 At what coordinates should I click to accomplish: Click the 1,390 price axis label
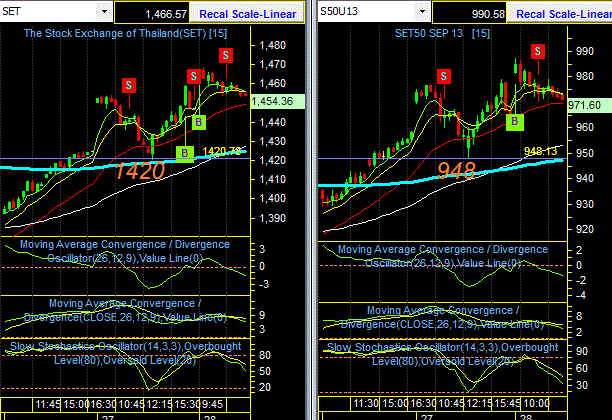[272, 218]
